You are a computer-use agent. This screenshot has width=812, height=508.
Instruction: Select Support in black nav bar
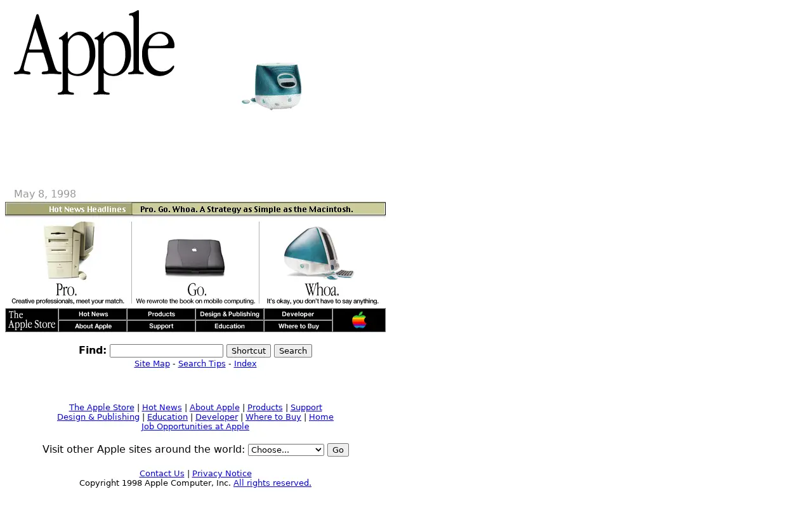[x=161, y=326]
